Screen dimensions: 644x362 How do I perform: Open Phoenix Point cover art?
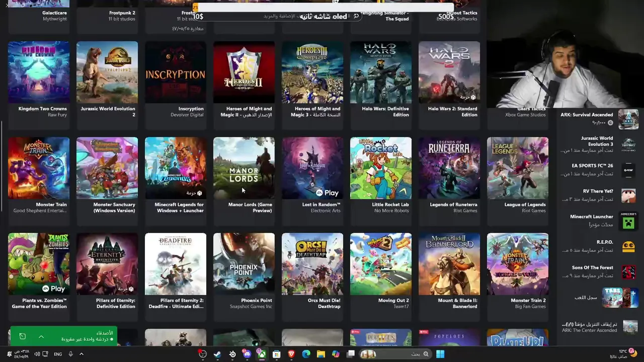coord(244,264)
